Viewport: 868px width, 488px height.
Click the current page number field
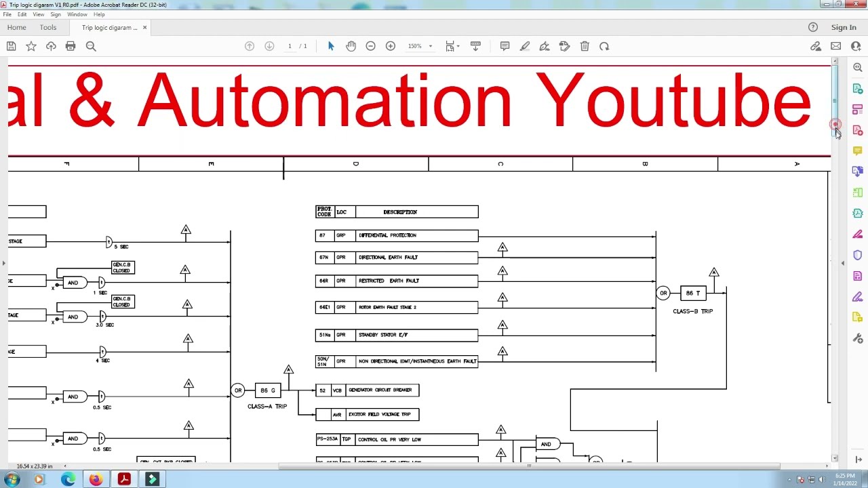(290, 46)
